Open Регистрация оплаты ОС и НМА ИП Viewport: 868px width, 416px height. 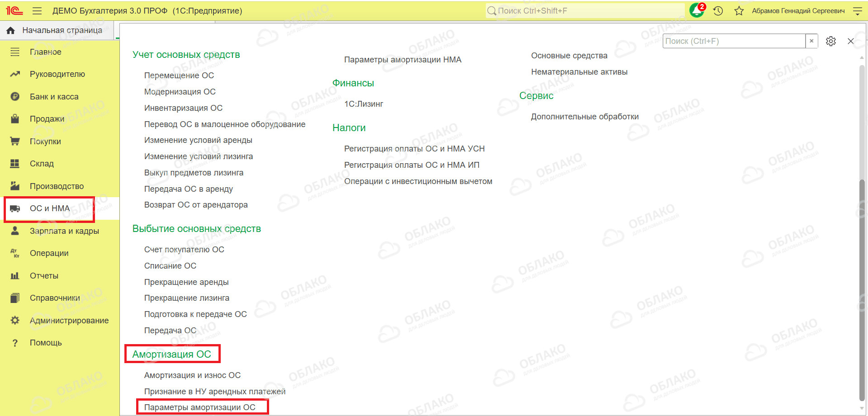[412, 165]
